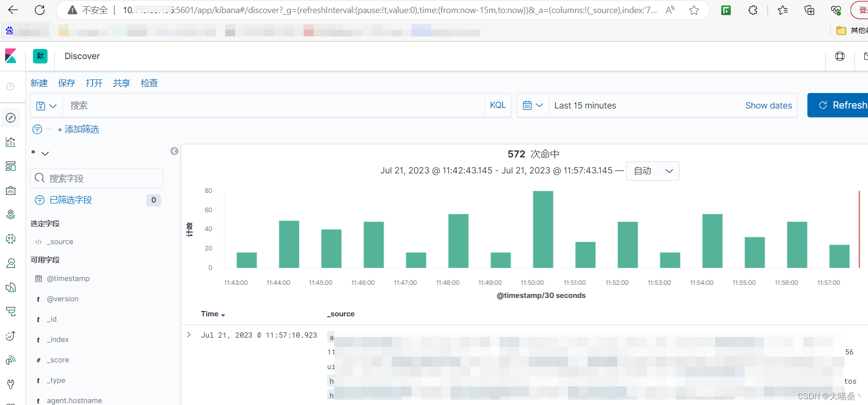Screen dimensions: 868x405
Task: Open the Infrastructure icon in sidebar
Action: point(11,263)
